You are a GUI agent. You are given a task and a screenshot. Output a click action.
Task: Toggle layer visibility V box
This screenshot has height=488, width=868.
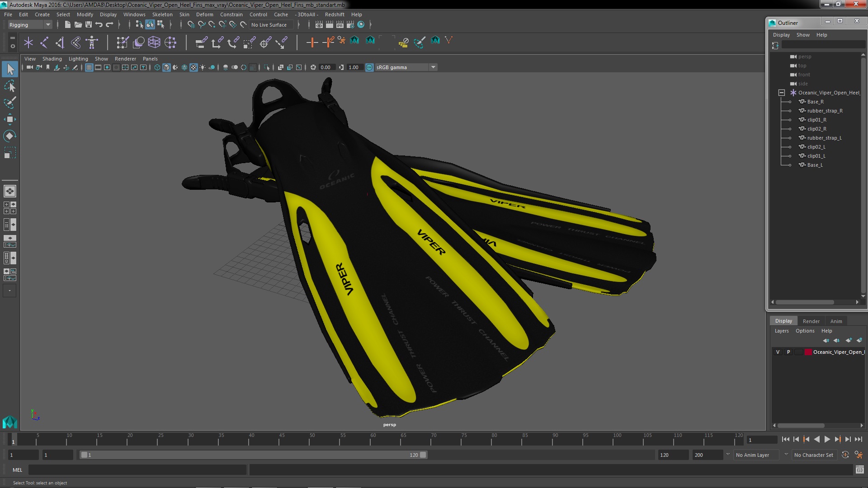[778, 352]
